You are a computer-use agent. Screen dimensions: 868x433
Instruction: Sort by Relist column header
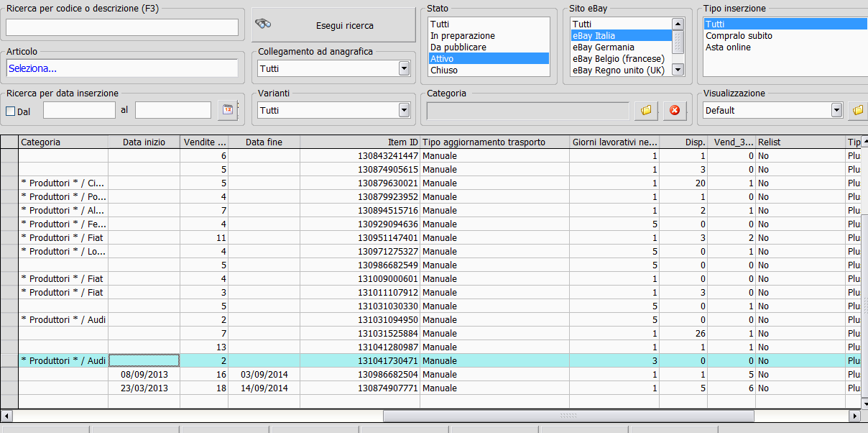[800, 142]
